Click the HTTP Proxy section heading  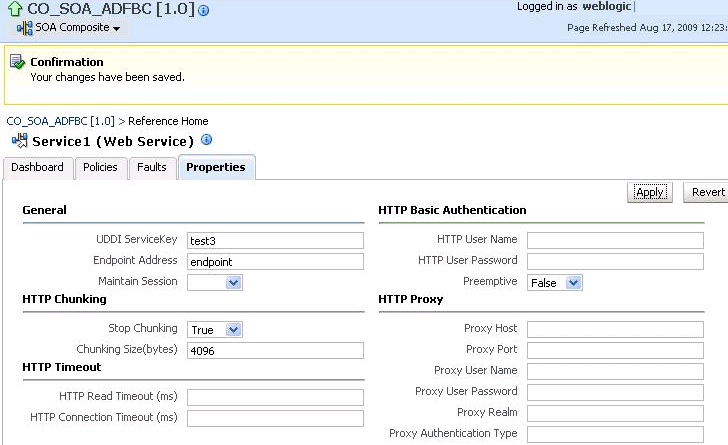410,299
